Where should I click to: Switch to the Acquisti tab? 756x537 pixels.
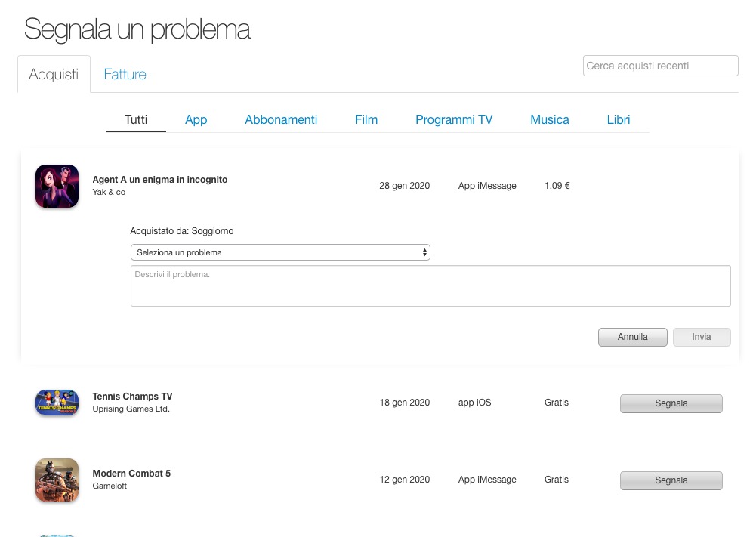click(x=54, y=74)
